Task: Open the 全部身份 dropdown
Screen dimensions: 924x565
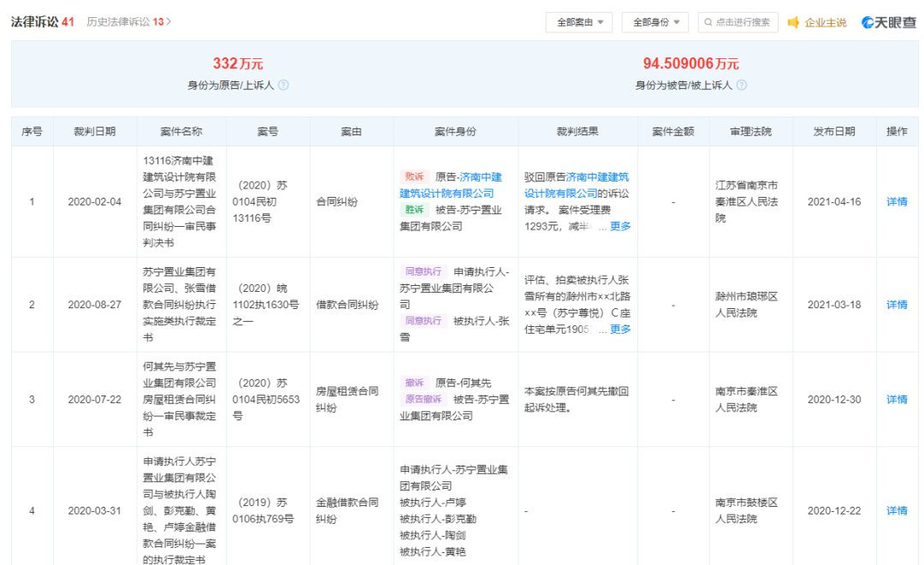Action: coord(654,22)
